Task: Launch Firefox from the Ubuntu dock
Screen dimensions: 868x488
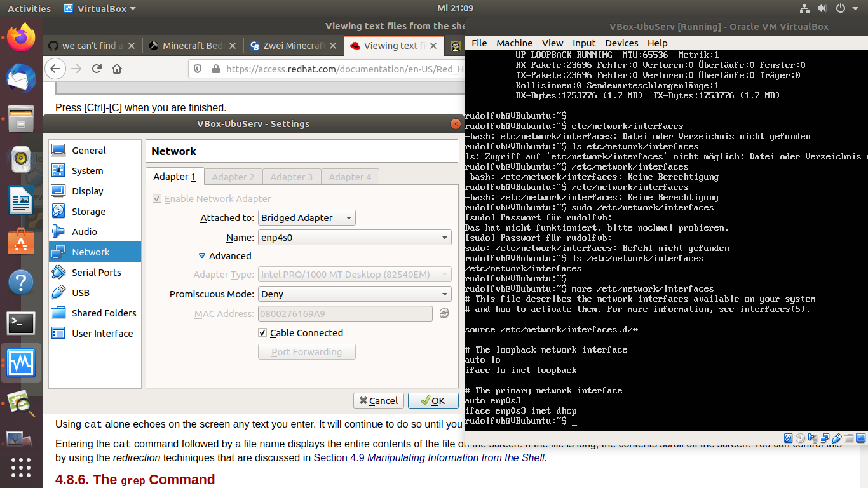Action: (x=21, y=37)
